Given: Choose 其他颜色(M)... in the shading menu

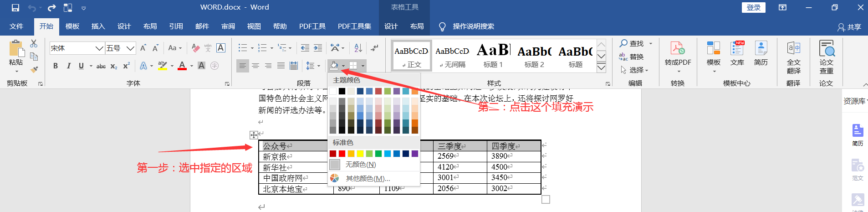Looking at the screenshot, I should 373,178.
